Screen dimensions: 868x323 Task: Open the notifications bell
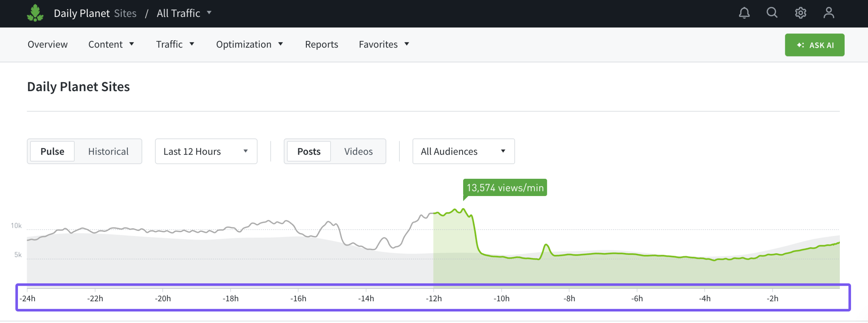(x=744, y=13)
